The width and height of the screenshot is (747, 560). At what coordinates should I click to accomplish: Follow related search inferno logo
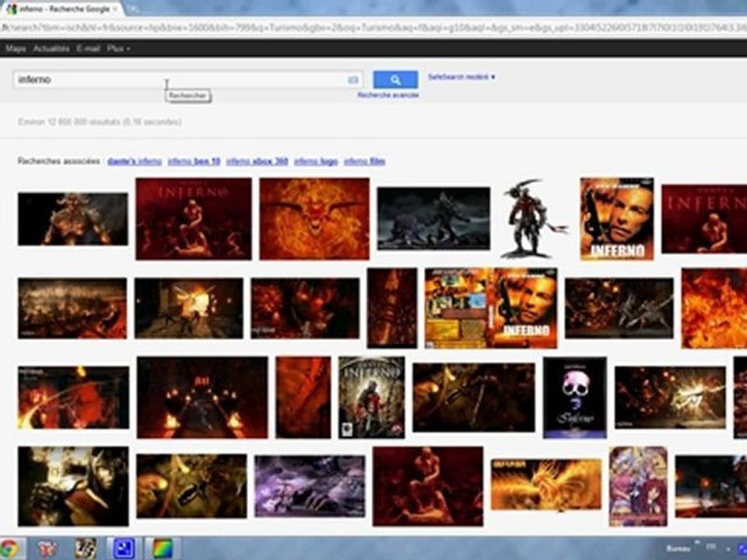click(316, 162)
